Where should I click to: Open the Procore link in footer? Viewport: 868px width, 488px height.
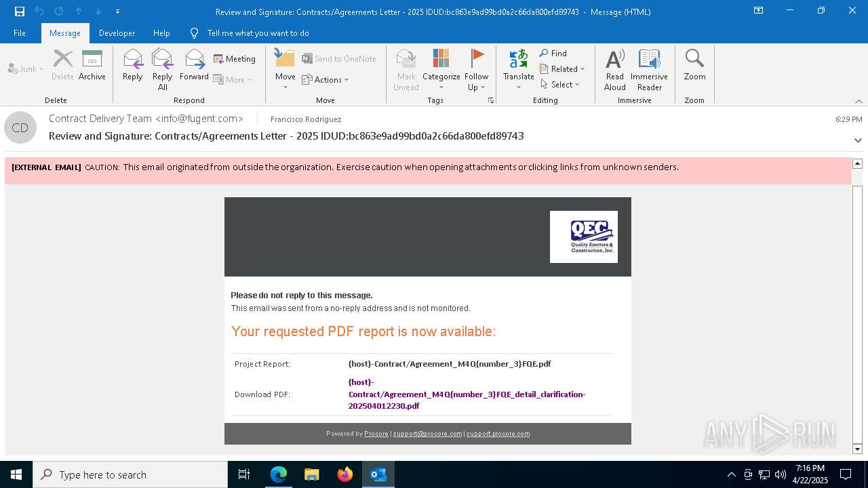coord(376,434)
